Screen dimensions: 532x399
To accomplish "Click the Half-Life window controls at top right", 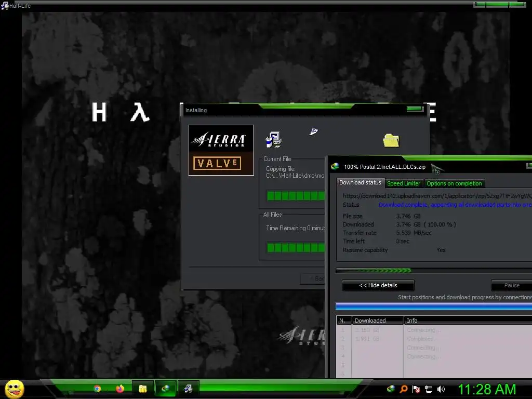I will (x=499, y=4).
